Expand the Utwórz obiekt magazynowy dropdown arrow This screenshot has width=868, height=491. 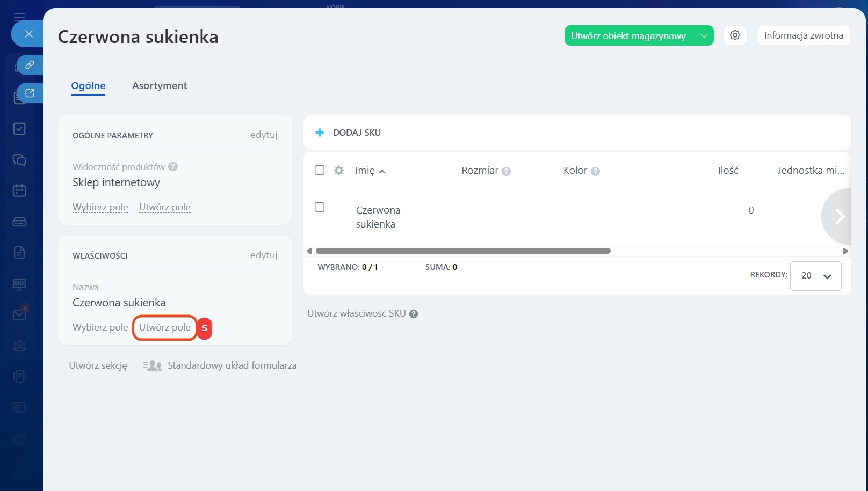[704, 36]
